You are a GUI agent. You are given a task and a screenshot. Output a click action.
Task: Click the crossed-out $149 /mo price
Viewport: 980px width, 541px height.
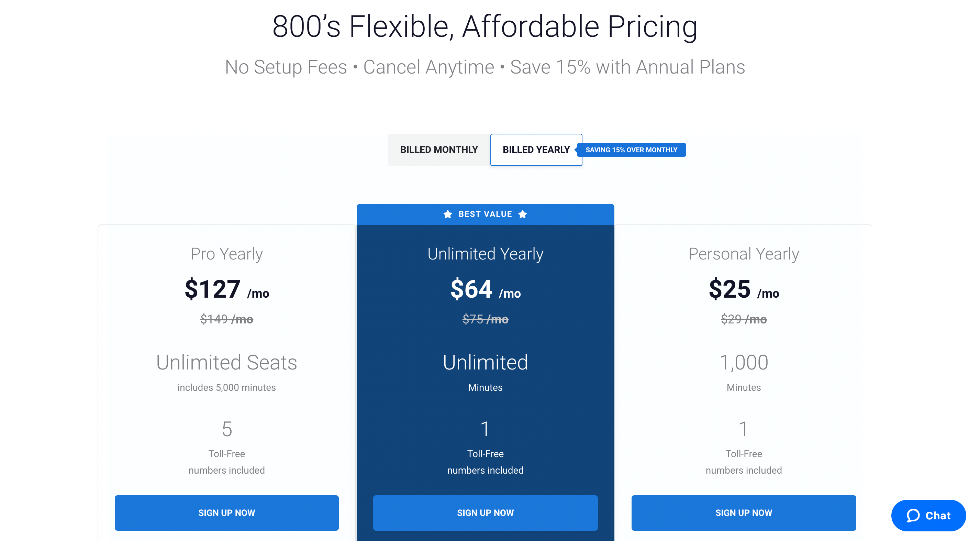[227, 319]
